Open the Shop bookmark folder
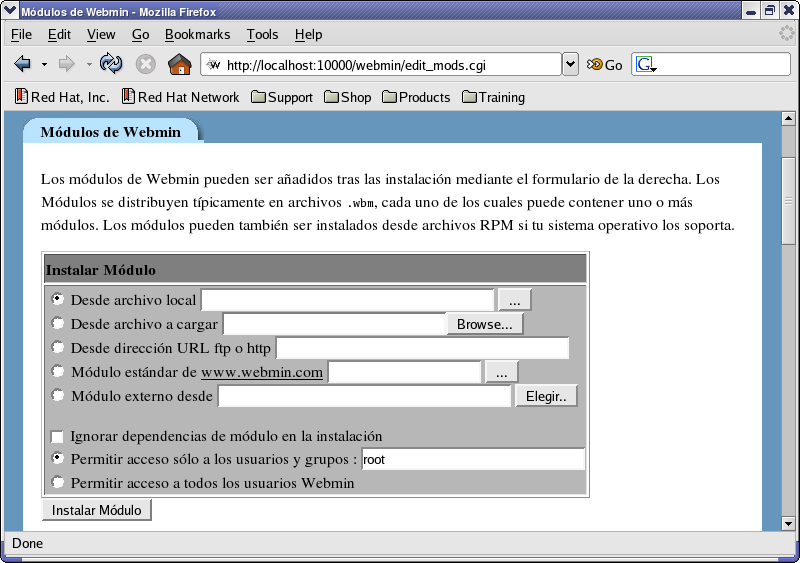Viewport: 800px width, 563px height. point(347,97)
